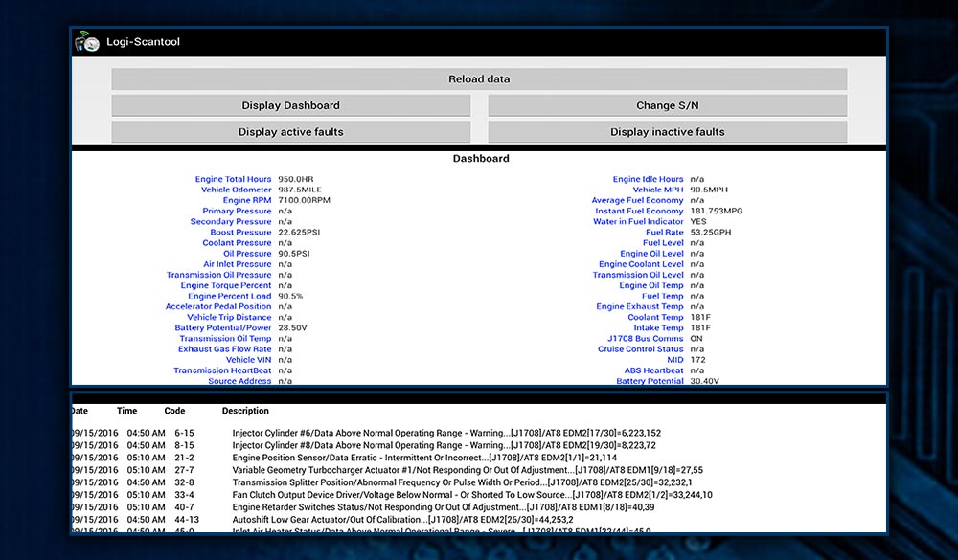The width and height of the screenshot is (958, 560).
Task: Click the Code column header
Action: coord(174,411)
